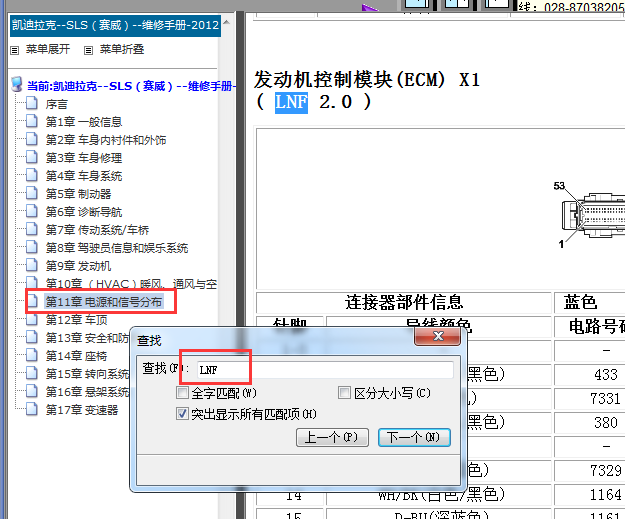Click the computer icon beside 当前:凯迪拉克
Image resolution: width=625 pixels, height=519 pixels.
coord(17,85)
